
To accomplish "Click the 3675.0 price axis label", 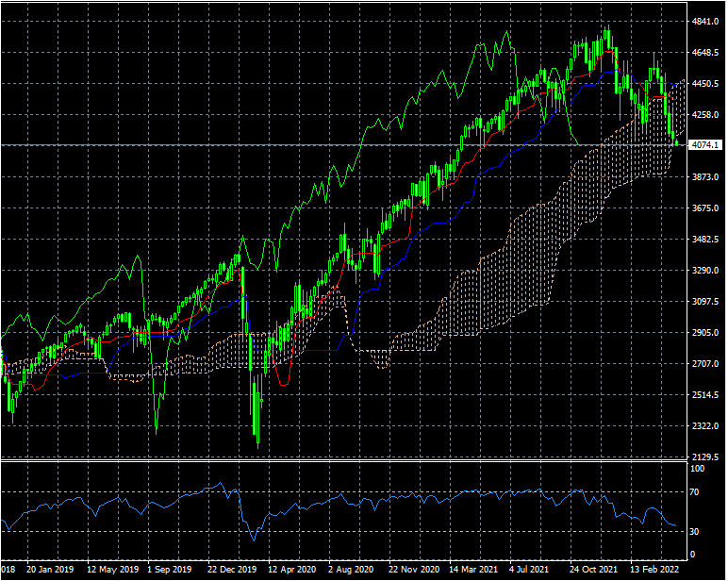I will (704, 208).
